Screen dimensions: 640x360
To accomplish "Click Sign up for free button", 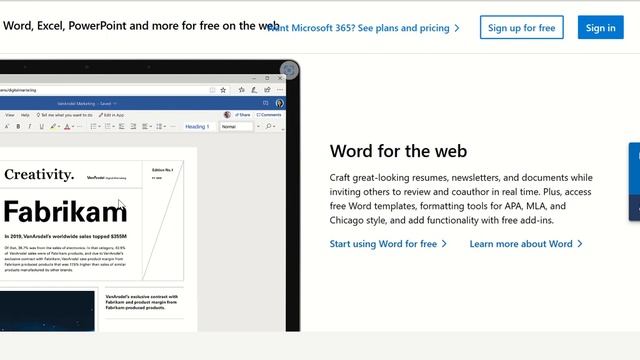I will pyautogui.click(x=522, y=27).
